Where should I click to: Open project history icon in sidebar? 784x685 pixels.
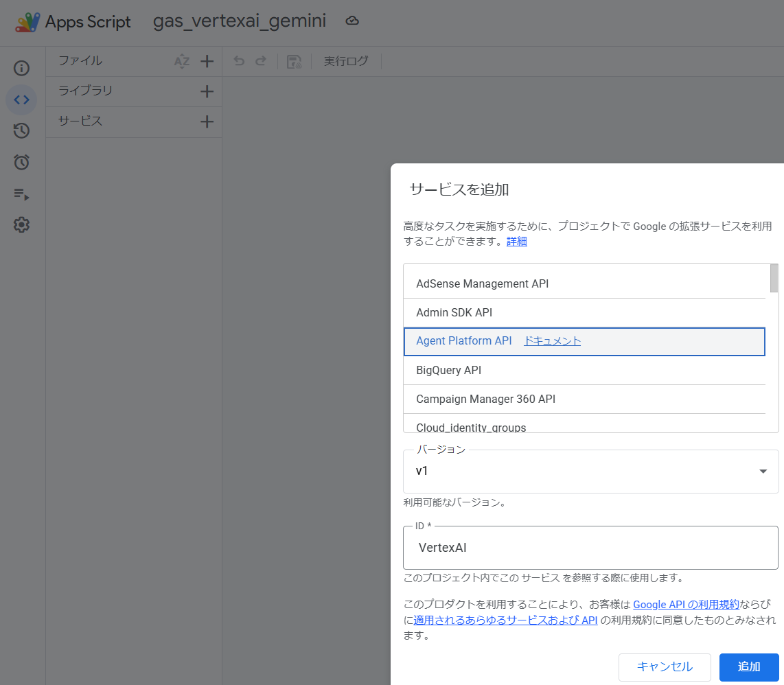coord(21,131)
